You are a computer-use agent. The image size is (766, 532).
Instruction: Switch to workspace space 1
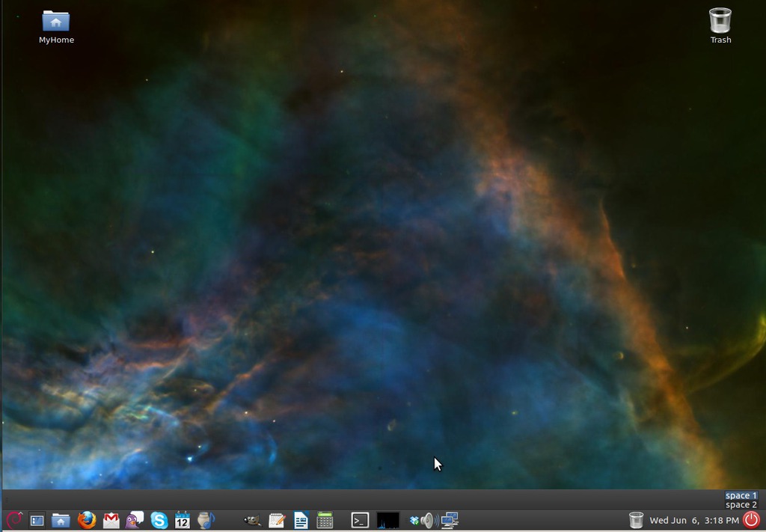pyautogui.click(x=741, y=495)
